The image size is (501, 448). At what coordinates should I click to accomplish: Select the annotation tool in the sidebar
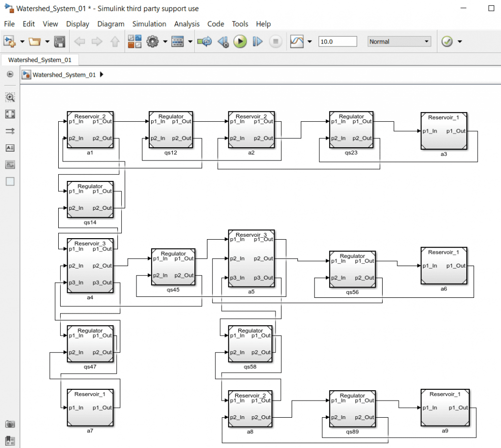coord(10,148)
